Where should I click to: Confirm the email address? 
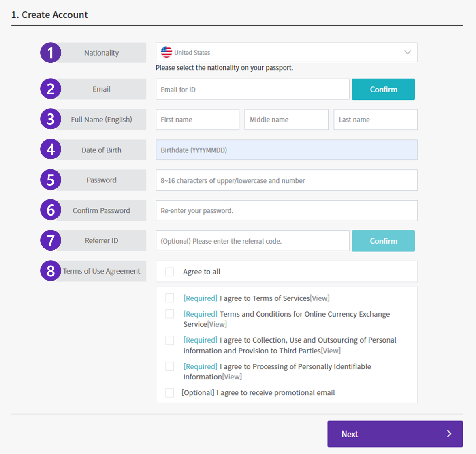point(383,89)
